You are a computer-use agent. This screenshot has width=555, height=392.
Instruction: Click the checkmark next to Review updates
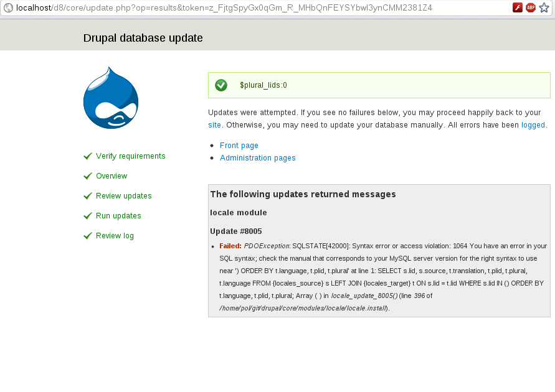click(x=87, y=195)
